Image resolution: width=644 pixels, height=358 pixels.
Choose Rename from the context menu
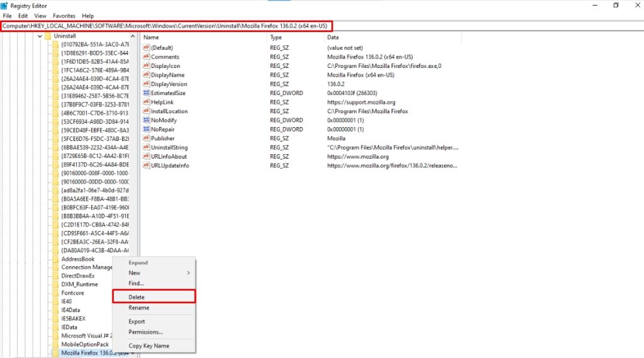pos(154,308)
